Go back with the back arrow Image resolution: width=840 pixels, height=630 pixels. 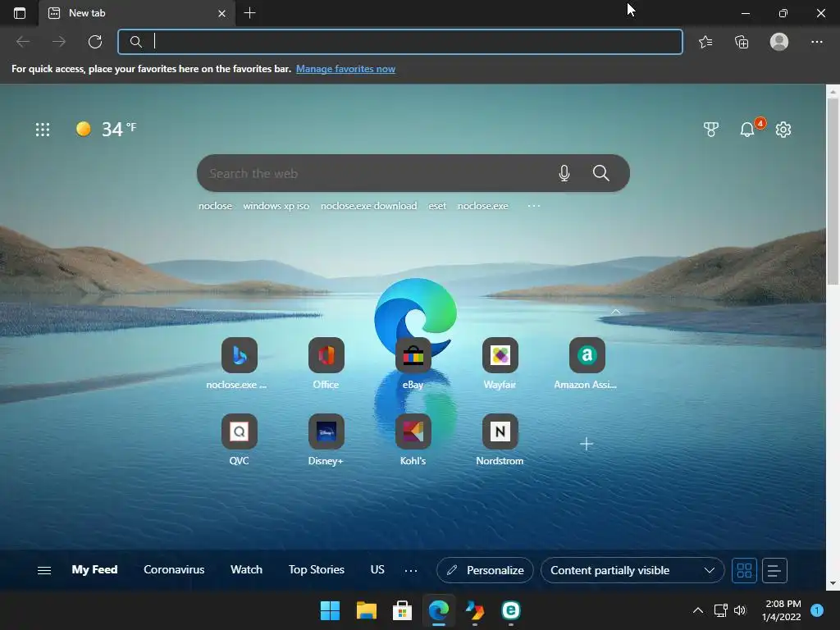(23, 42)
